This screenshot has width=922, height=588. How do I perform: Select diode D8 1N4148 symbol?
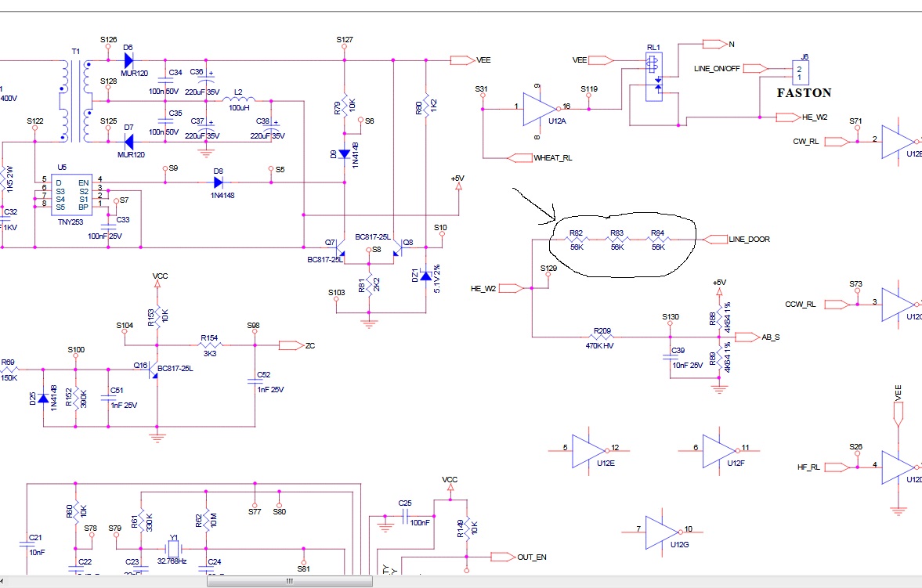[x=218, y=182]
